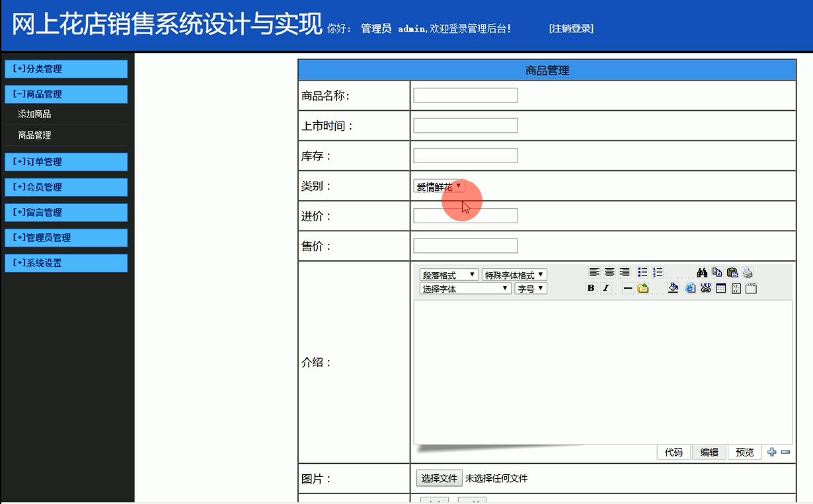Toggle bold formatting in editor
813x504 pixels.
click(x=591, y=288)
